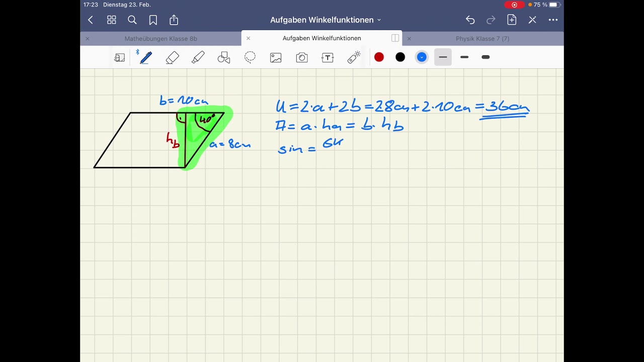Pick the thickest stroke width
This screenshot has width=644, height=362.
pyautogui.click(x=486, y=57)
